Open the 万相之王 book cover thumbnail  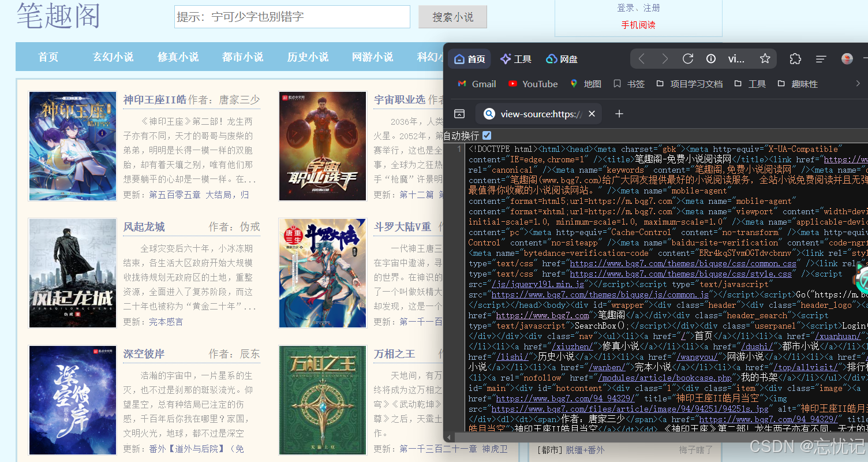[x=323, y=400]
